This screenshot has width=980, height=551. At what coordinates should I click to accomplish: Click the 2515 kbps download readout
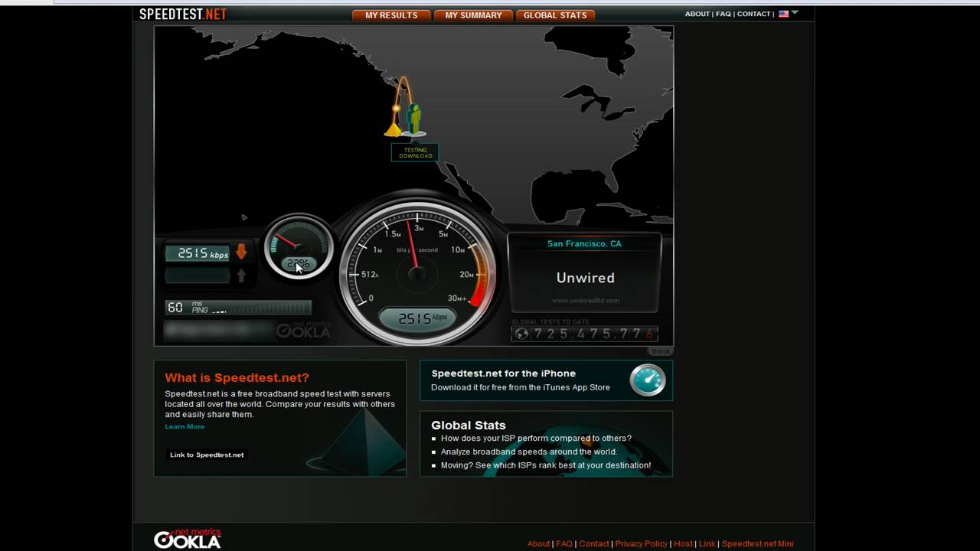pyautogui.click(x=198, y=253)
